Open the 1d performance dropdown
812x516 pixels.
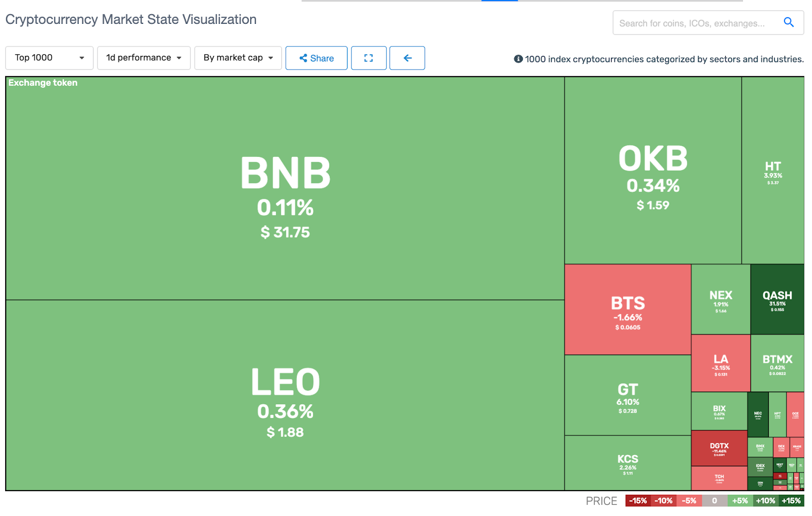[144, 58]
